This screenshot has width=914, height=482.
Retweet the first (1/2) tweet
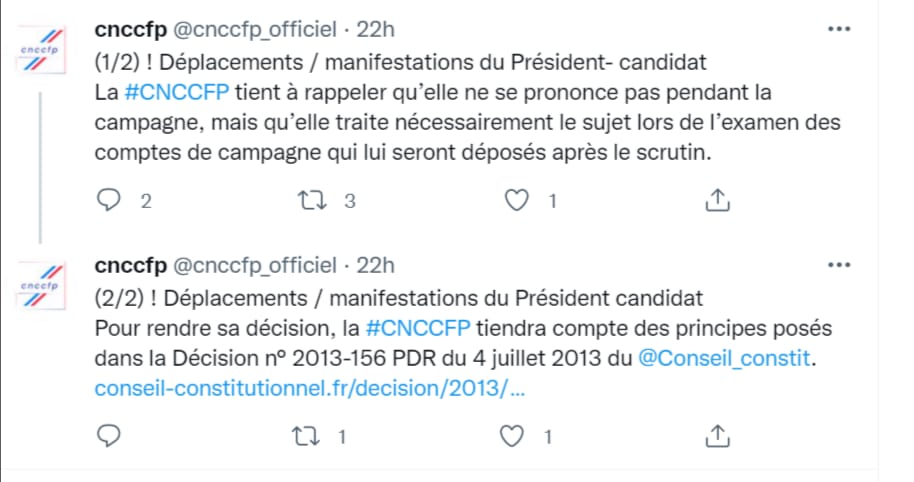(312, 201)
